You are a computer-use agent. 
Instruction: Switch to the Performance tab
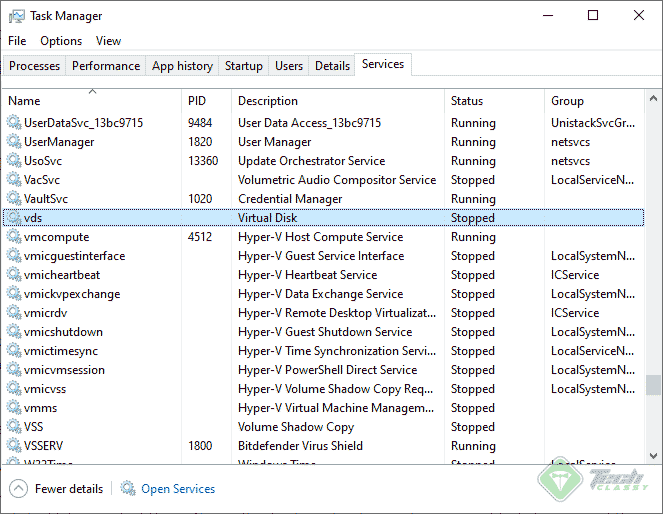coord(106,66)
